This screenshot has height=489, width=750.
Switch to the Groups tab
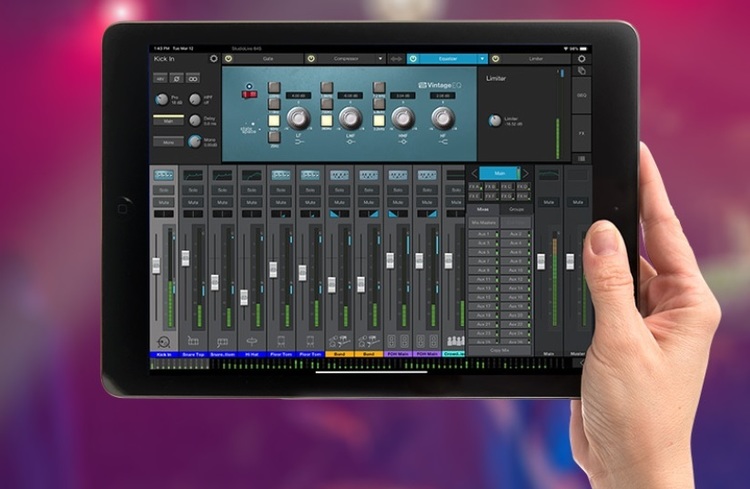[x=516, y=209]
